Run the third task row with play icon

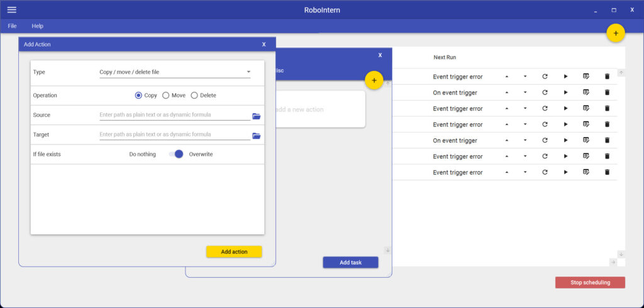[565, 108]
